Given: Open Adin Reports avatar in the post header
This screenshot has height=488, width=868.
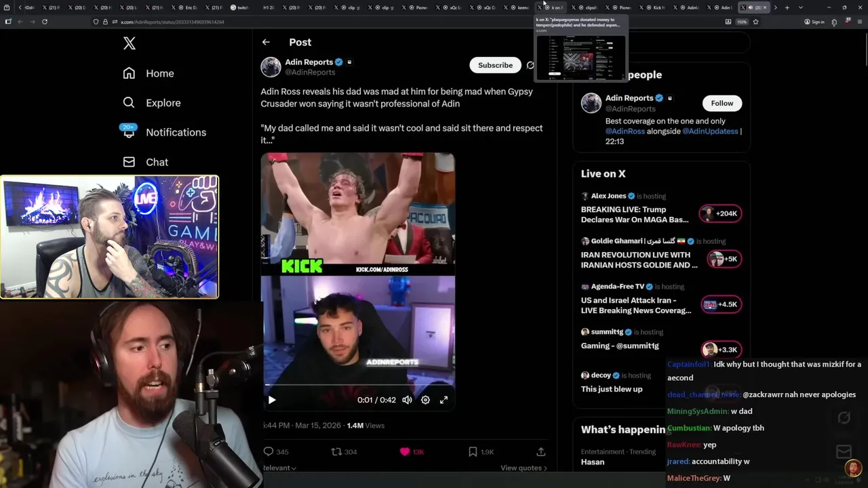Looking at the screenshot, I should click(271, 66).
